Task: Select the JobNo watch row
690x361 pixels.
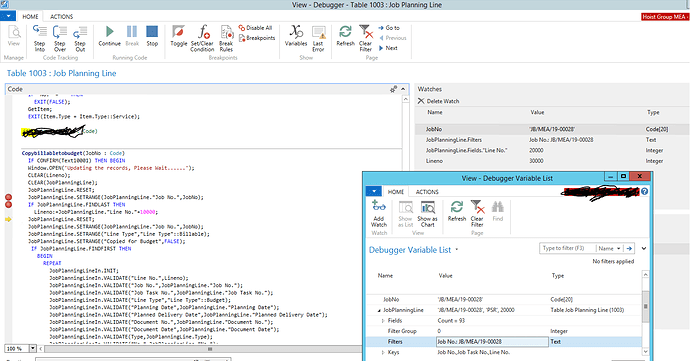Action: click(552, 129)
